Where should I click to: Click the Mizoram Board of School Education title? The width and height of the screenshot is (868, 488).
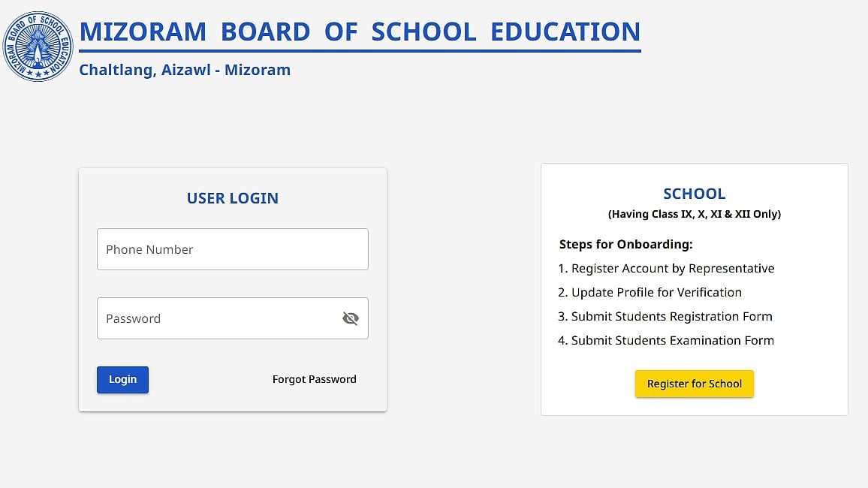(x=360, y=32)
